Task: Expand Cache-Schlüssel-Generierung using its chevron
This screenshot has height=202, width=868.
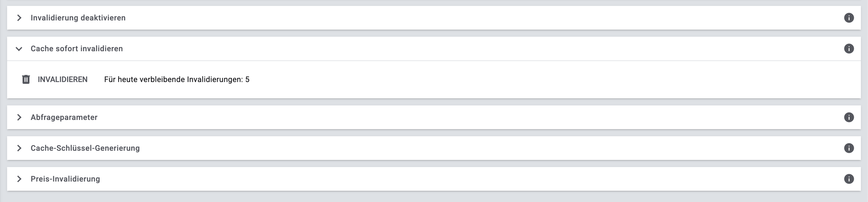Action: tap(19, 148)
